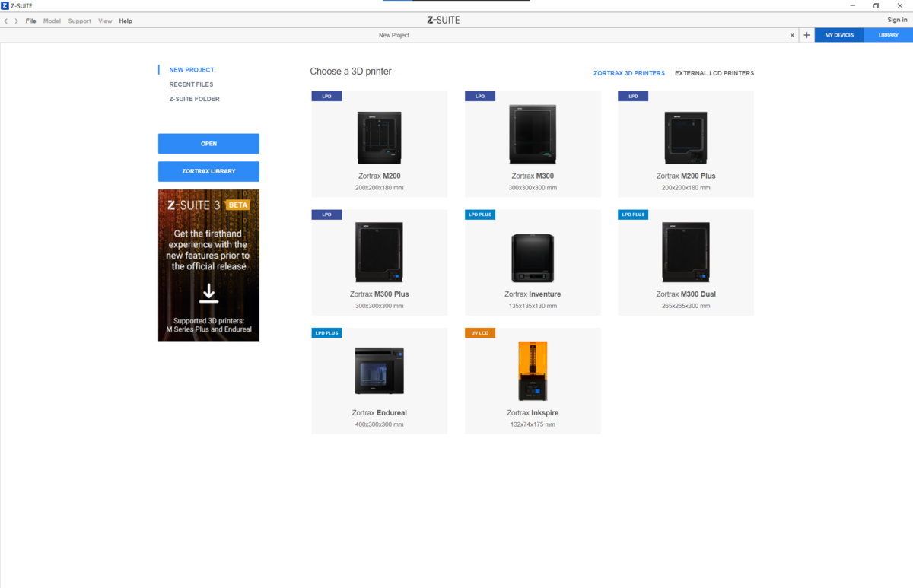Click the forward navigation arrow
The height and width of the screenshot is (588, 913).
(17, 21)
